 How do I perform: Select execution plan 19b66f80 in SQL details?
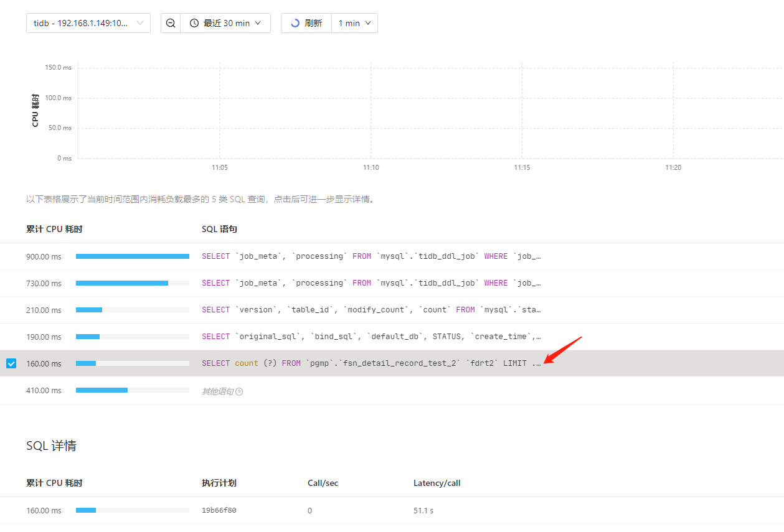(219, 510)
